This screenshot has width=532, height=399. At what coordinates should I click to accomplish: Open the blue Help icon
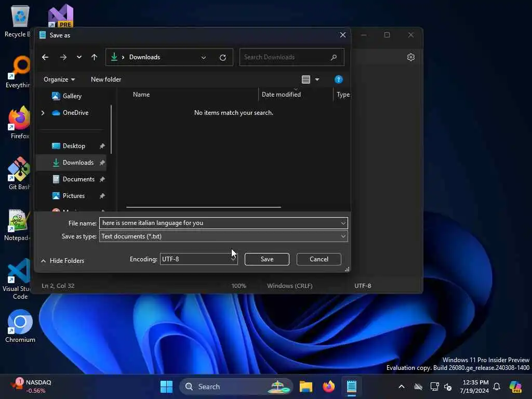pyautogui.click(x=338, y=79)
